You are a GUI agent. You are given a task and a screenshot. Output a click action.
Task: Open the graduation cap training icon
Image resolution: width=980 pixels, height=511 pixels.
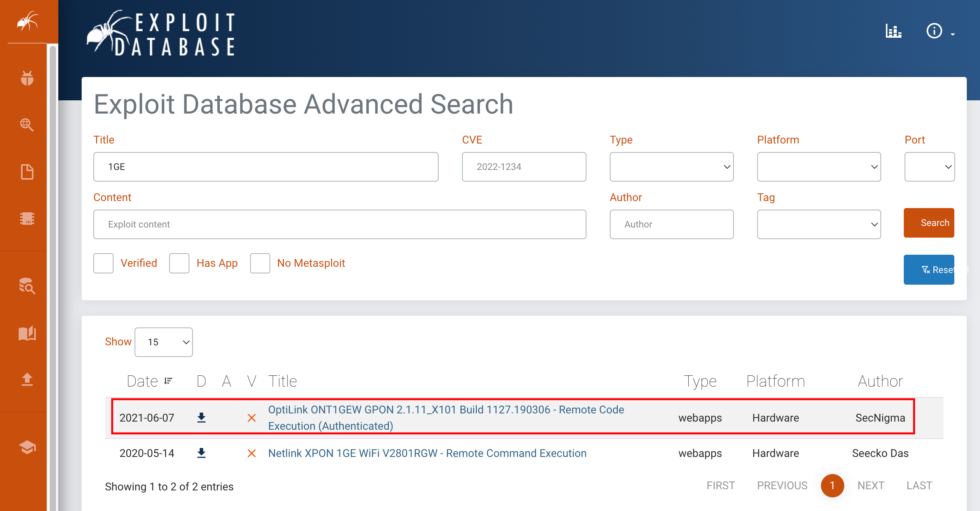tap(27, 447)
